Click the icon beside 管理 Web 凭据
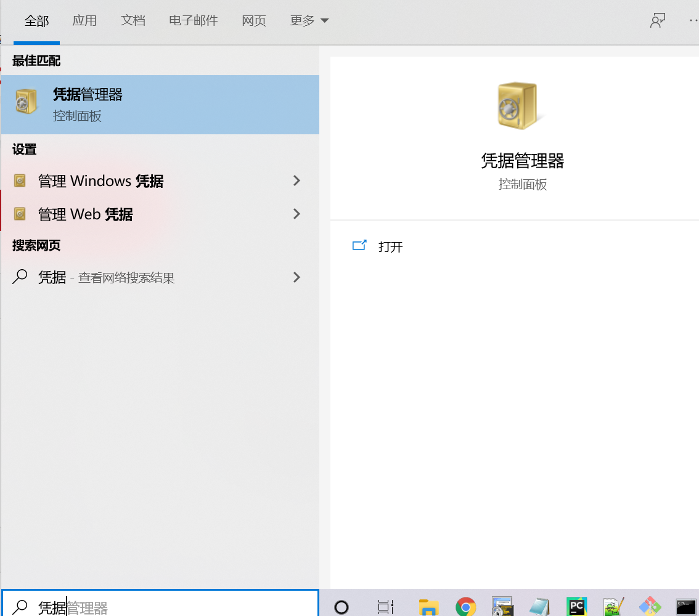The height and width of the screenshot is (616, 699). [20, 214]
